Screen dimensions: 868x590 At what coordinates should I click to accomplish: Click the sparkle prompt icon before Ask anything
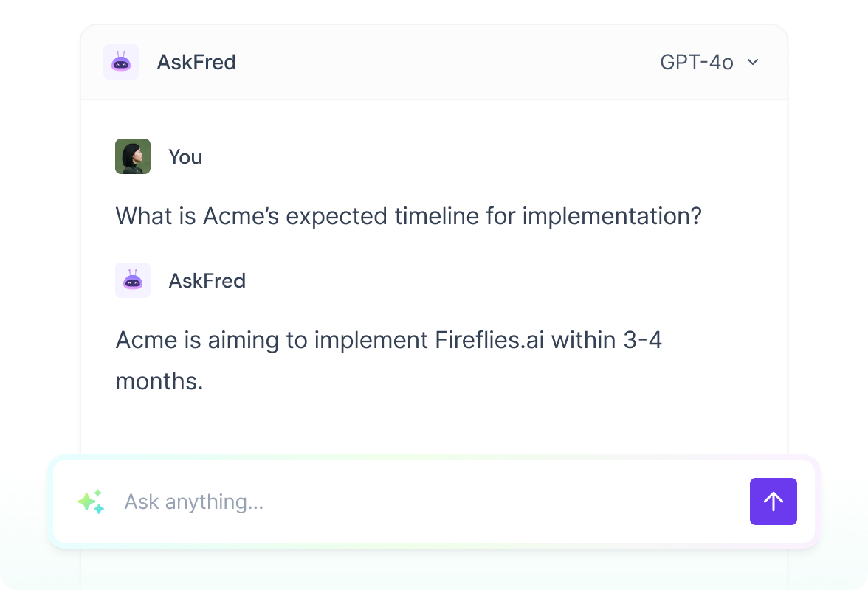[90, 502]
